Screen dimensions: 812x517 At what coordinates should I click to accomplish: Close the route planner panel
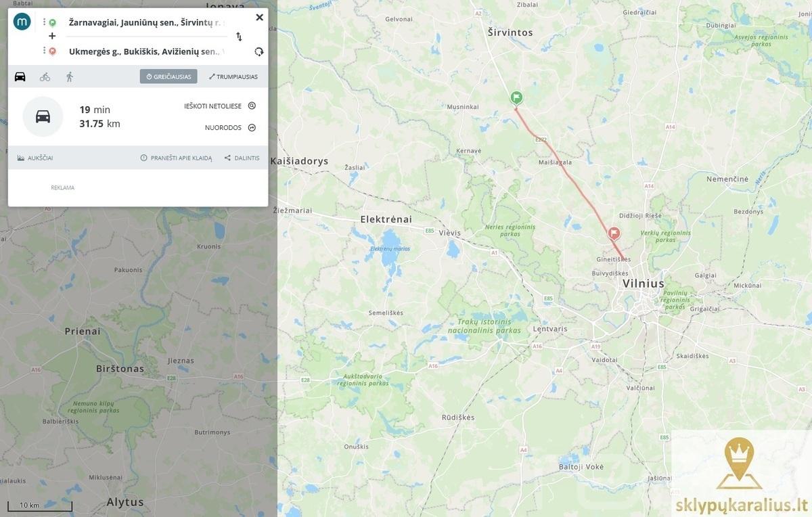259,18
